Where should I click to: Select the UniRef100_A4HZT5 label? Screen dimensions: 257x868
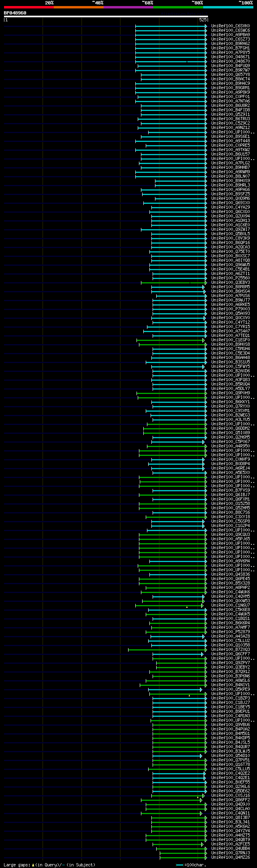point(230,835)
